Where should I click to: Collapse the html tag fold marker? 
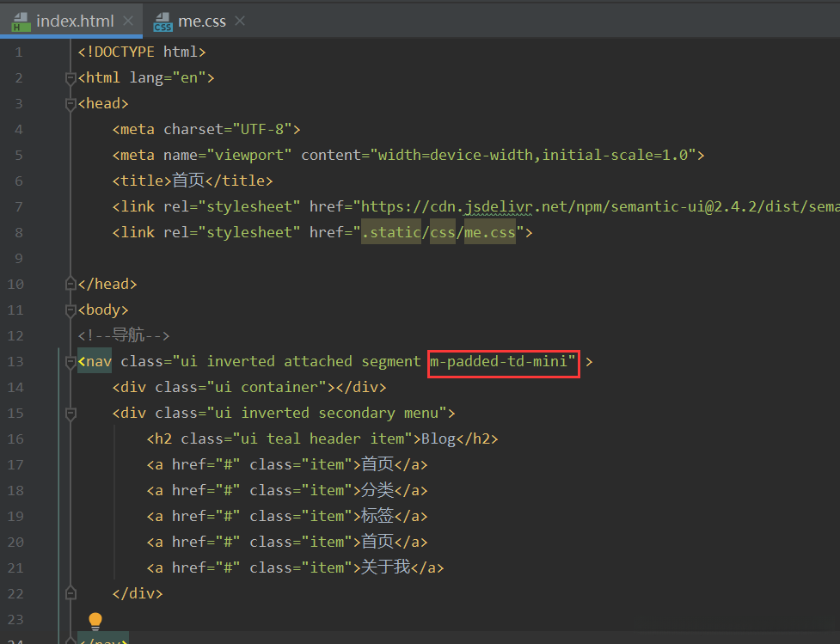point(71,78)
